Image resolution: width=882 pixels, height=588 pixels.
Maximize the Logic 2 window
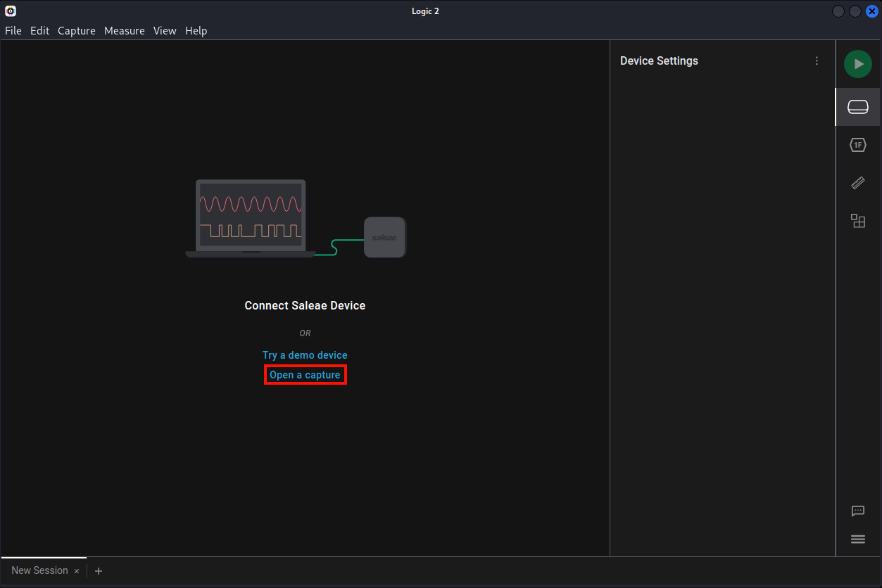(x=855, y=11)
